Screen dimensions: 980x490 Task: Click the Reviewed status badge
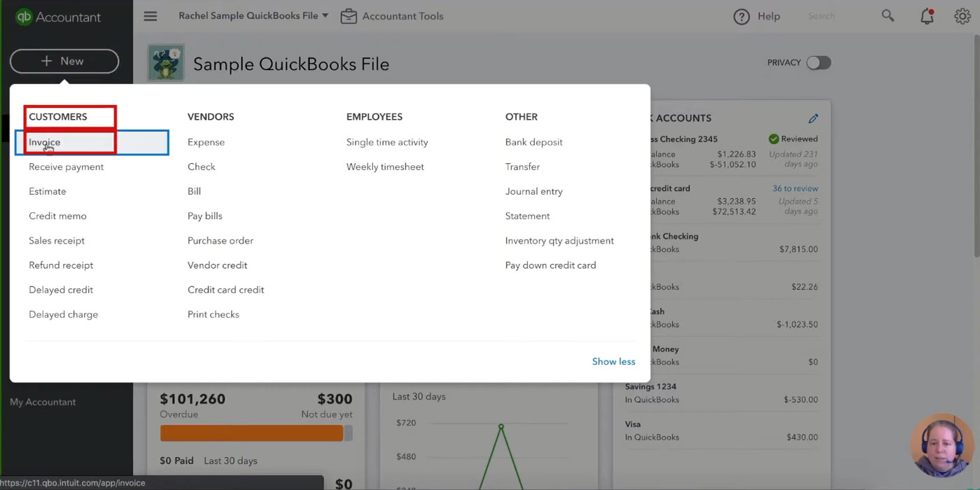pyautogui.click(x=793, y=139)
